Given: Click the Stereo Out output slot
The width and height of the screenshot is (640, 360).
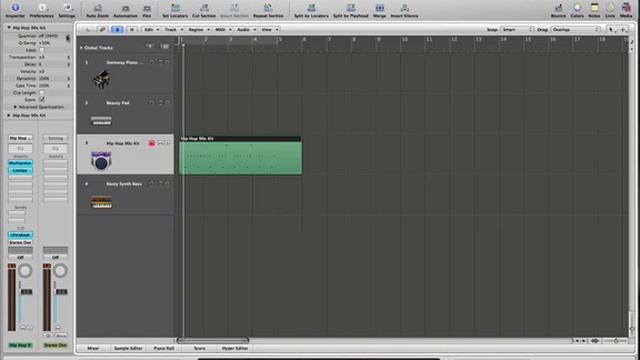Looking at the screenshot, I should click(20, 242).
